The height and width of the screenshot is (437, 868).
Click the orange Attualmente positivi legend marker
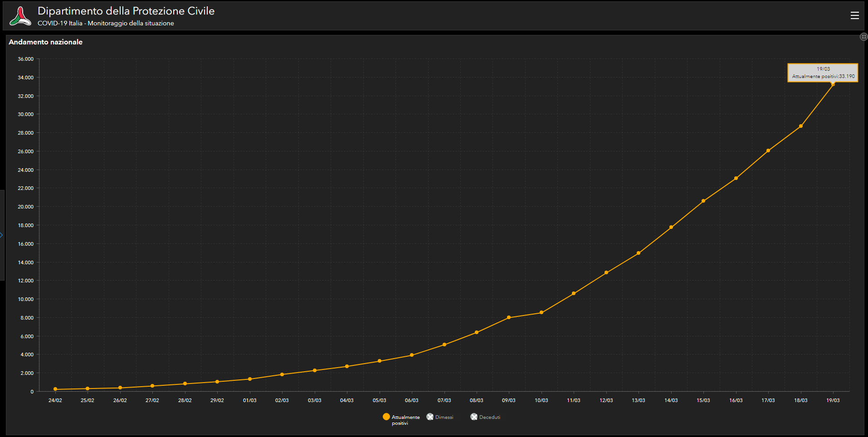click(x=386, y=417)
